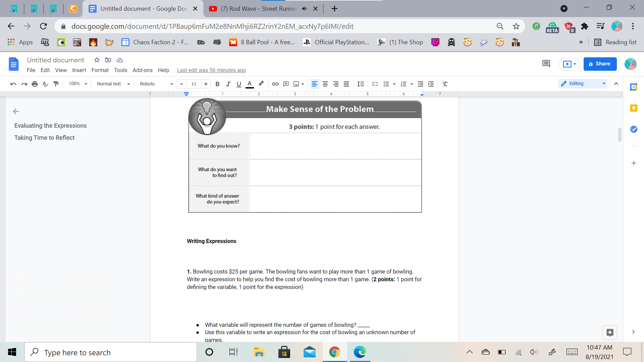Open line spacing options
This screenshot has height=362, width=644.
(361, 84)
